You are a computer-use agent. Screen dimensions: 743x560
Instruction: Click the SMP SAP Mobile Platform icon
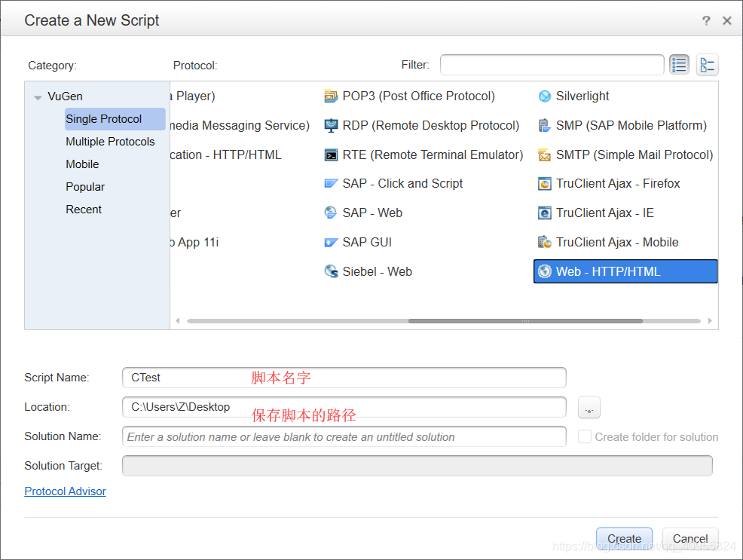[545, 126]
